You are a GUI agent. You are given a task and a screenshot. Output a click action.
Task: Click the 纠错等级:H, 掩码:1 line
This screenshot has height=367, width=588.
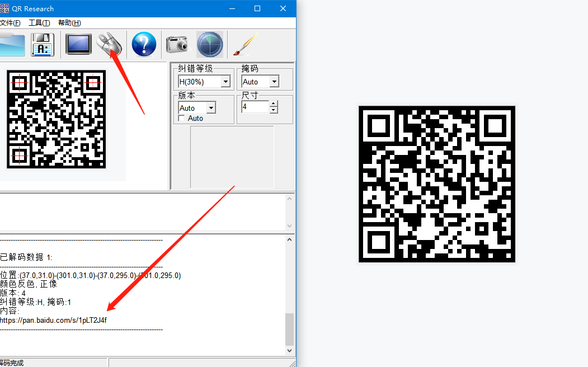tap(36, 302)
